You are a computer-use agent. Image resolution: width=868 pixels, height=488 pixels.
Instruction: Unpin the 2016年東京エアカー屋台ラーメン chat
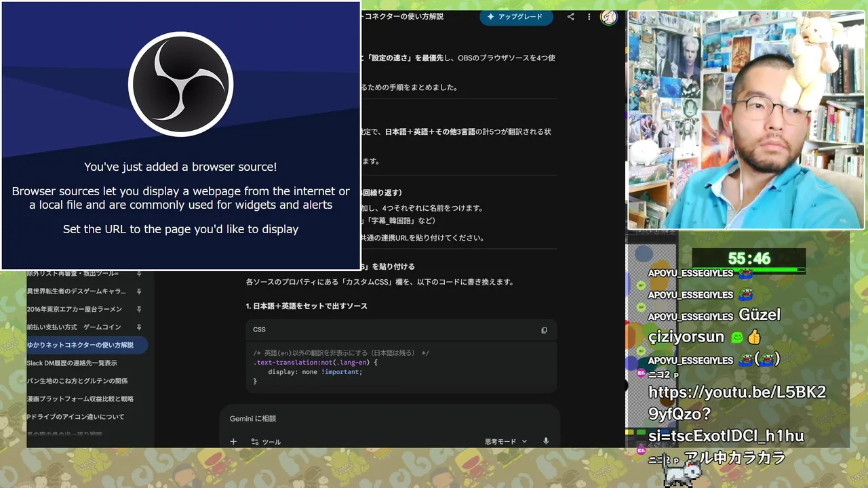coord(139,309)
